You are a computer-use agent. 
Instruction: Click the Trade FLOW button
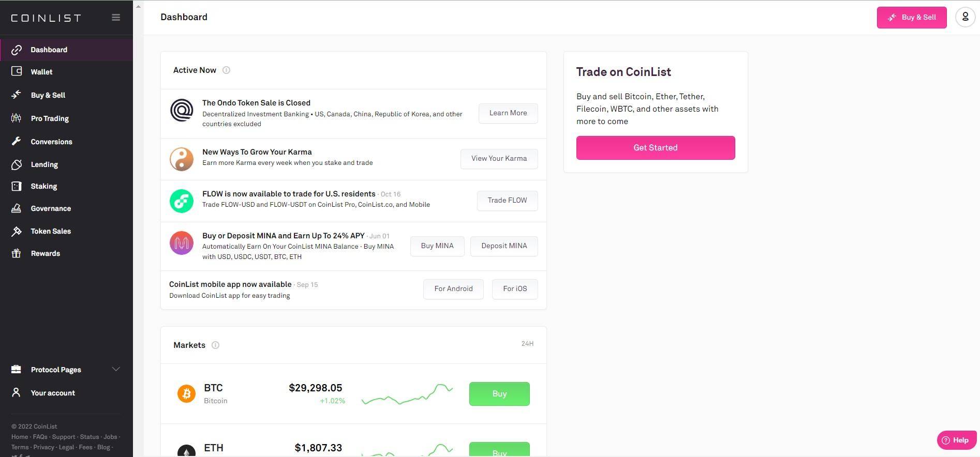pyautogui.click(x=507, y=201)
